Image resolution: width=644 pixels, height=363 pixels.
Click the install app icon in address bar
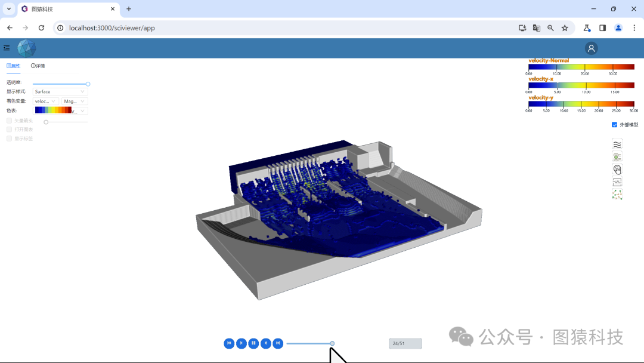tap(522, 28)
